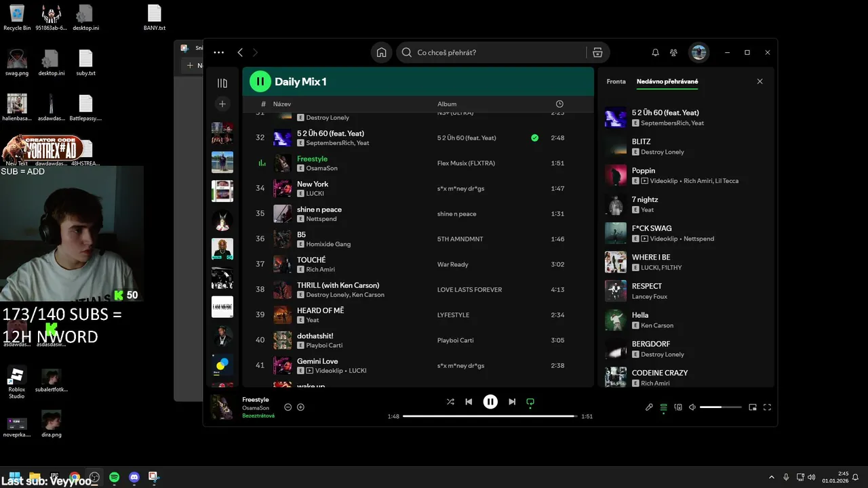
Task: Mute with the speaker icon
Action: click(692, 407)
